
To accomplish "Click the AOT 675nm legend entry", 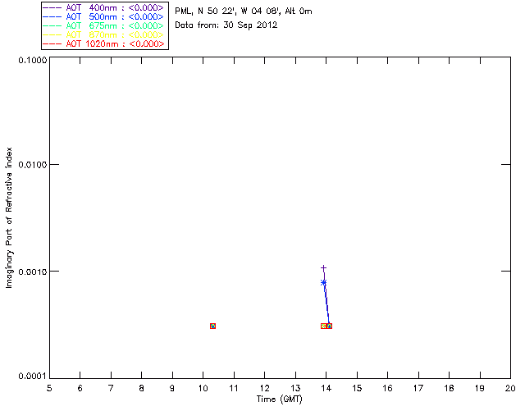I will click(x=103, y=25).
